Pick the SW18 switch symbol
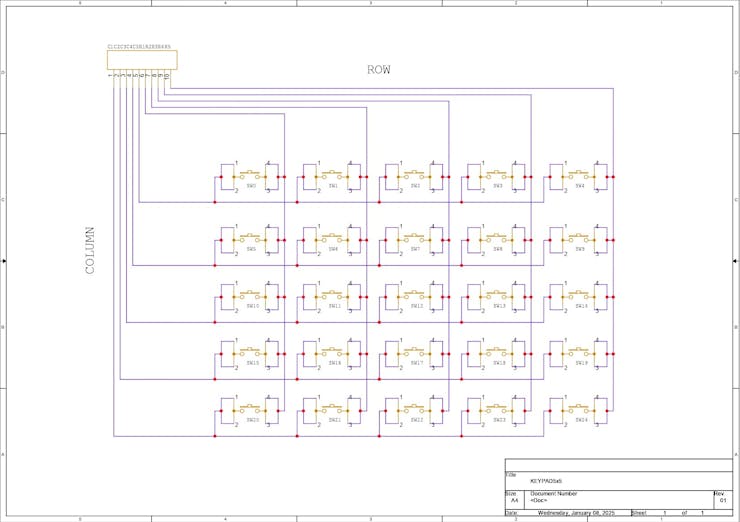740x522 pixels. [x=497, y=353]
